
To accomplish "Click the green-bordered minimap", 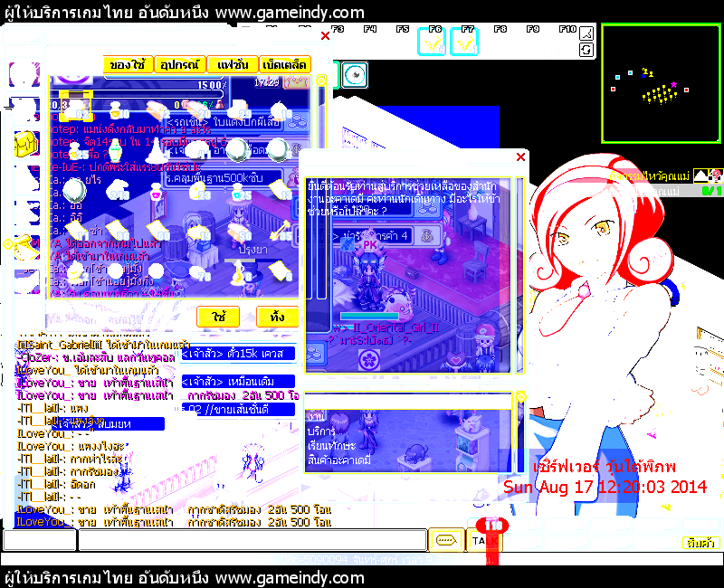I will point(661,84).
